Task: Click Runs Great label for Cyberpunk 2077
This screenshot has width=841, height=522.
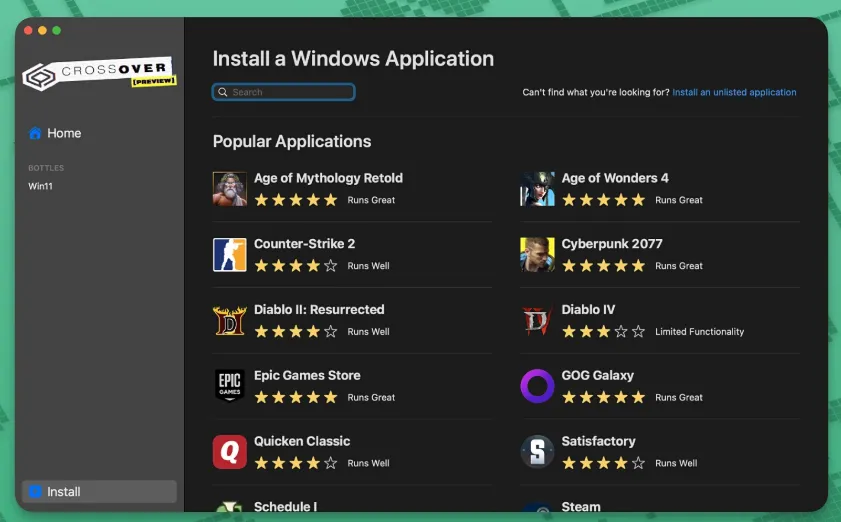Action: 678,266
